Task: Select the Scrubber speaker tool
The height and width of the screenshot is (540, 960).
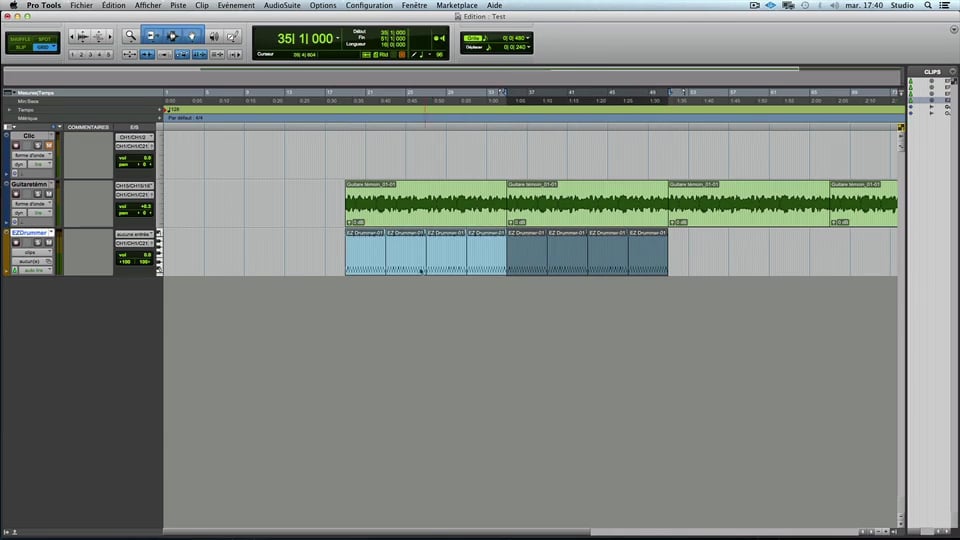Action: point(214,36)
